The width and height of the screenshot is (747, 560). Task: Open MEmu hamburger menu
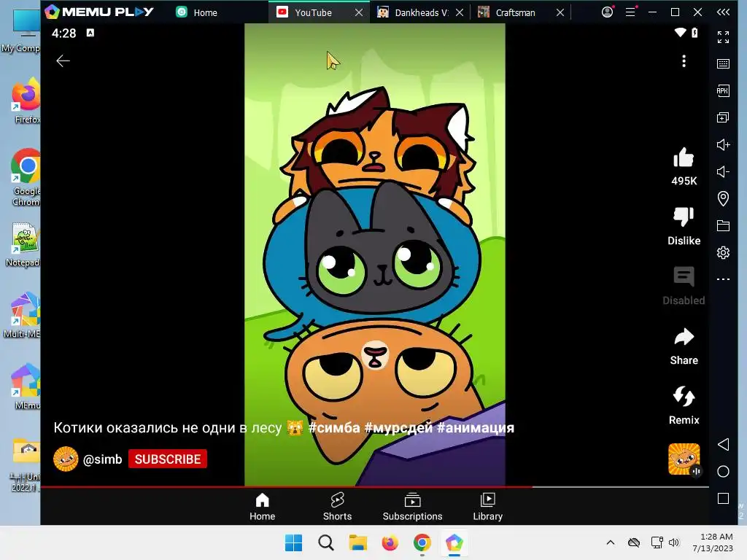(630, 12)
